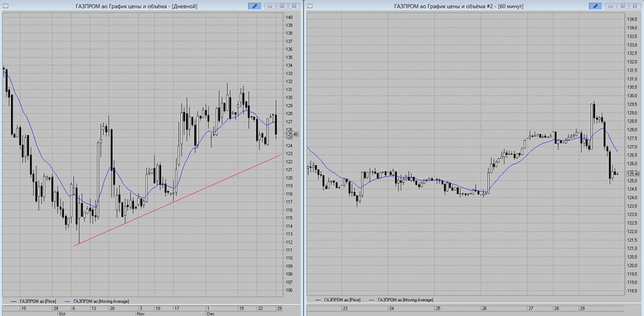Image resolution: width=644 pixels, height=316 pixels.
Task: Minimize the 60 минут chart window
Action: point(611,6)
